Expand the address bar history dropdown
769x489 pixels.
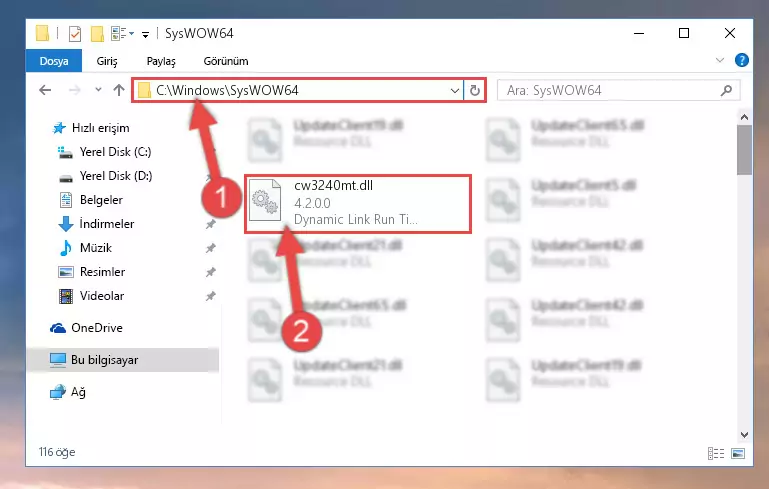pyautogui.click(x=455, y=91)
